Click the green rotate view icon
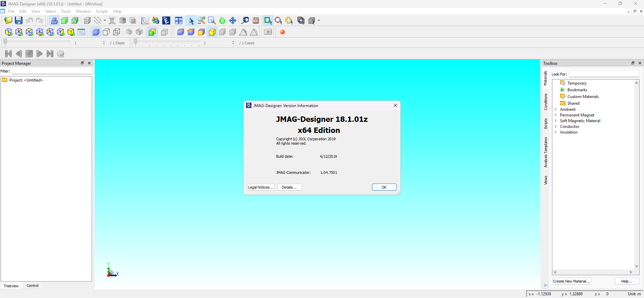Screen dimensions: 644x298 (x=222, y=20)
